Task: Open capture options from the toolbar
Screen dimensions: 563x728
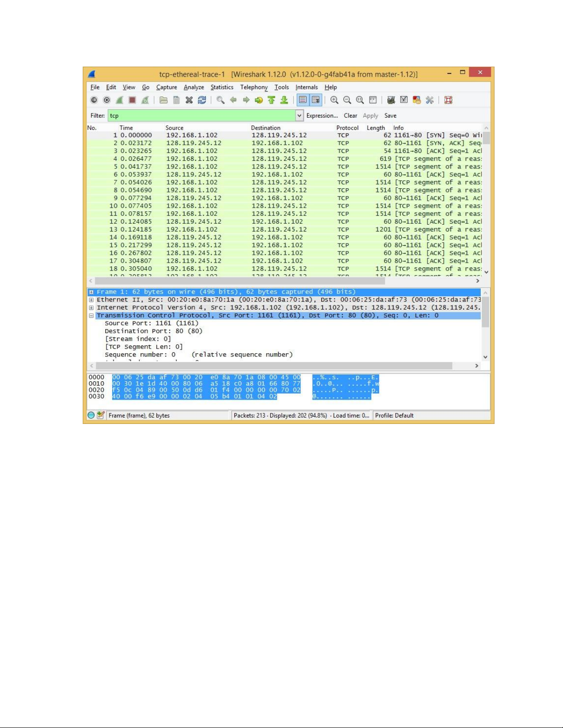Action: pos(107,100)
